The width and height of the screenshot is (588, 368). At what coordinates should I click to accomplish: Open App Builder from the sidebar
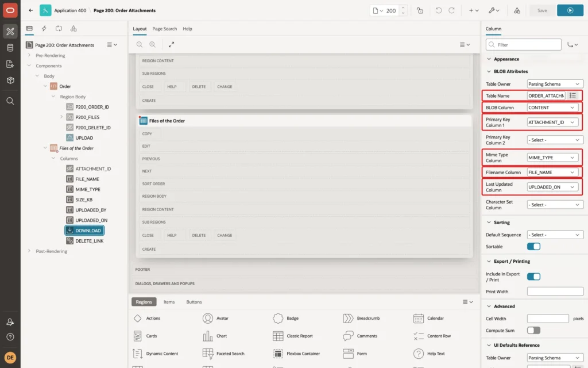pyautogui.click(x=10, y=32)
